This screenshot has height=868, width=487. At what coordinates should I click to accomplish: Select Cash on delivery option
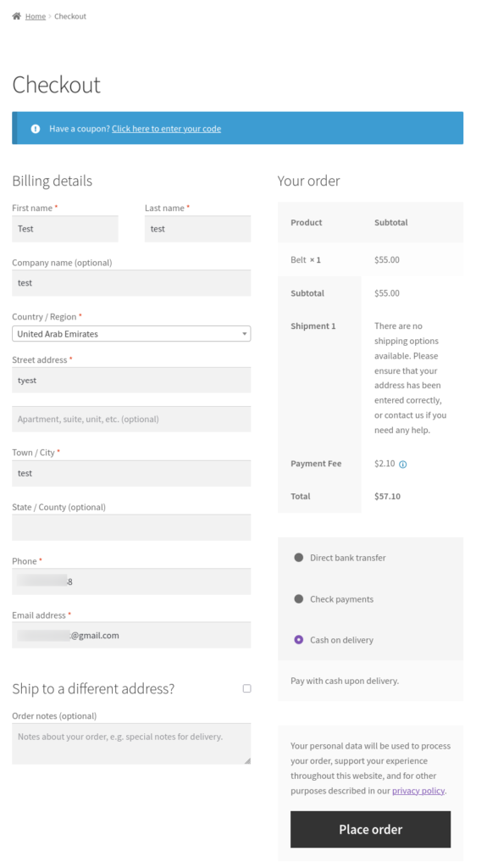(x=299, y=640)
